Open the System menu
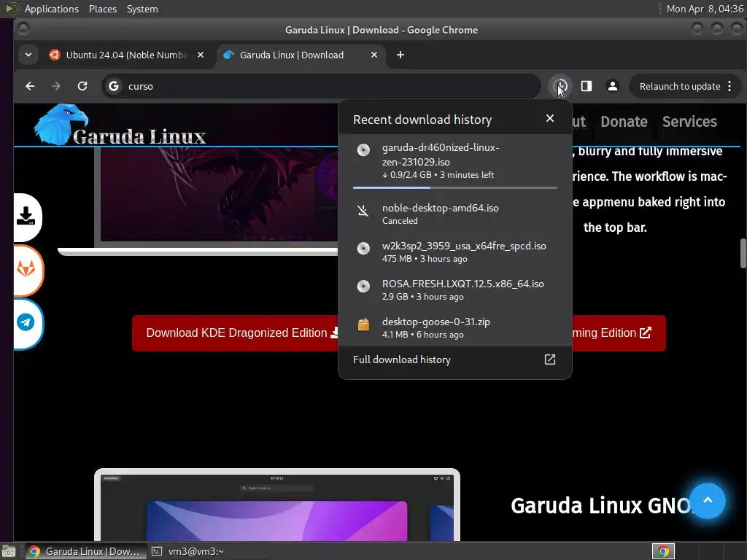Viewport: 747px width, 560px height. [x=142, y=9]
